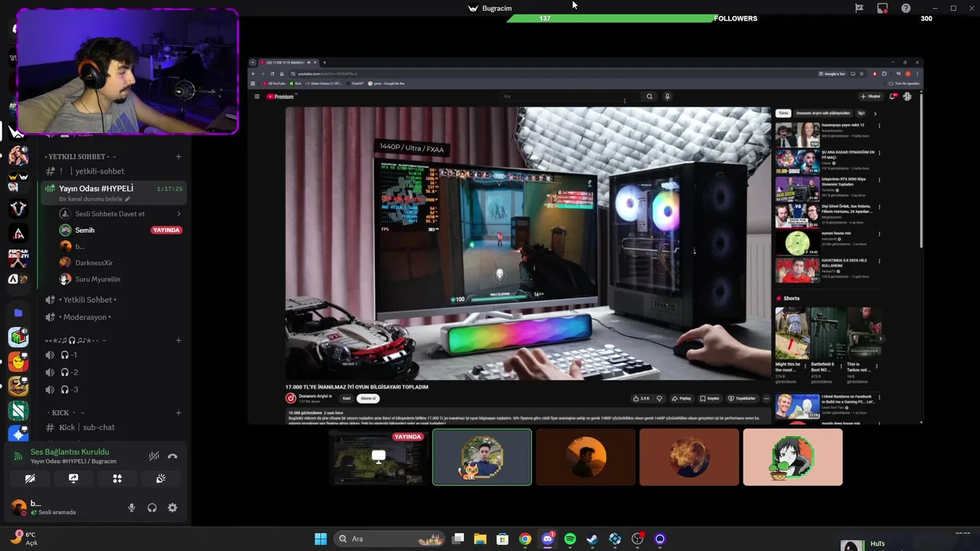Click the Ses Bağlantısı Kuruldu status text
The height and width of the screenshot is (551, 980).
(x=70, y=452)
